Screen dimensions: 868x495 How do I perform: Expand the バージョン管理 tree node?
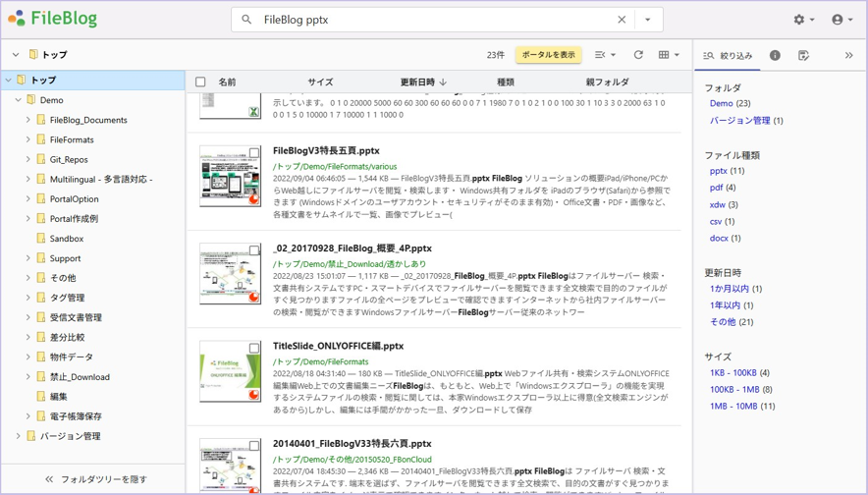click(x=19, y=436)
